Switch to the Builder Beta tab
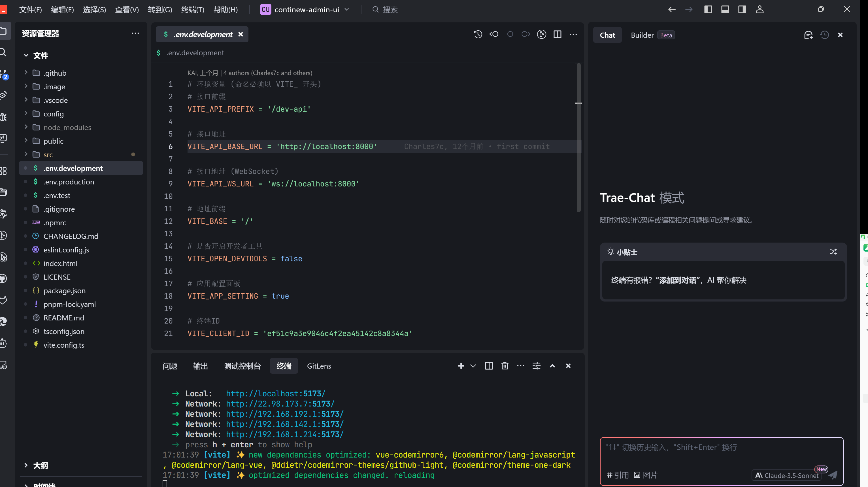868x487 pixels. coord(652,35)
